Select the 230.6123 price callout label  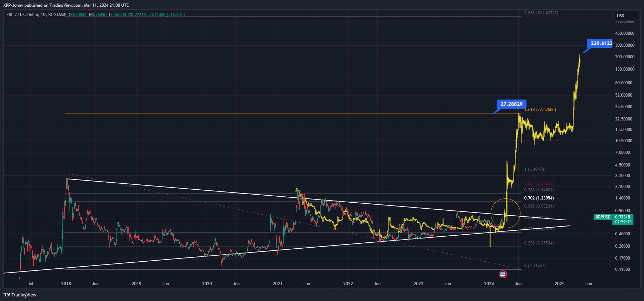tap(600, 44)
